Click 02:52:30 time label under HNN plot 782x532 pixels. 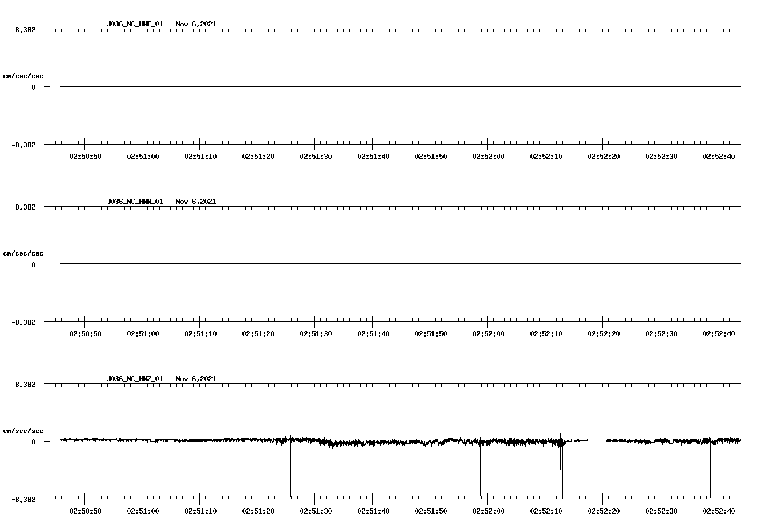click(661, 334)
